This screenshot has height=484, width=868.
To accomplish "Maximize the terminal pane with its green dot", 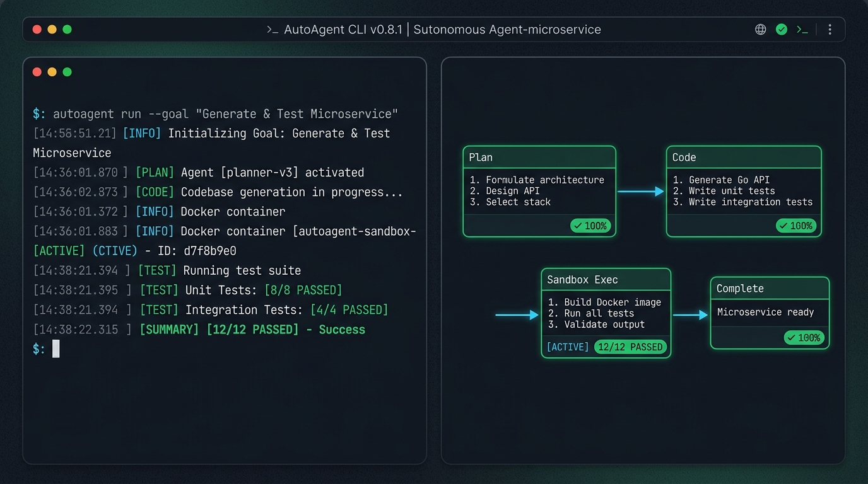I will point(67,72).
